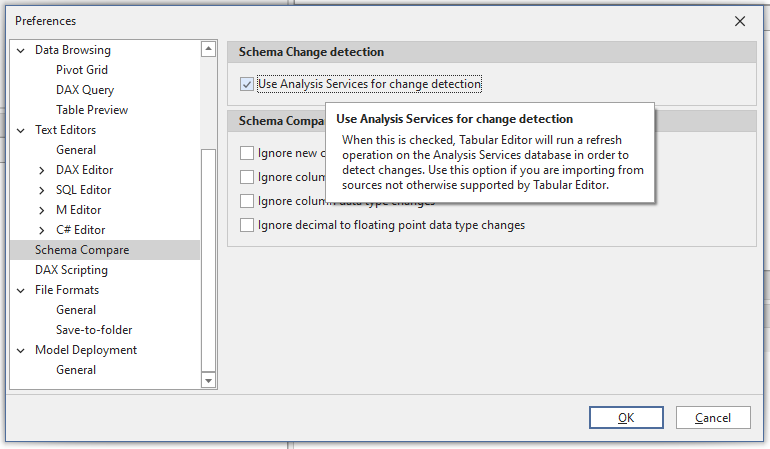
Task: Uncheck Use Analysis Services for change detection
Action: [x=247, y=84]
